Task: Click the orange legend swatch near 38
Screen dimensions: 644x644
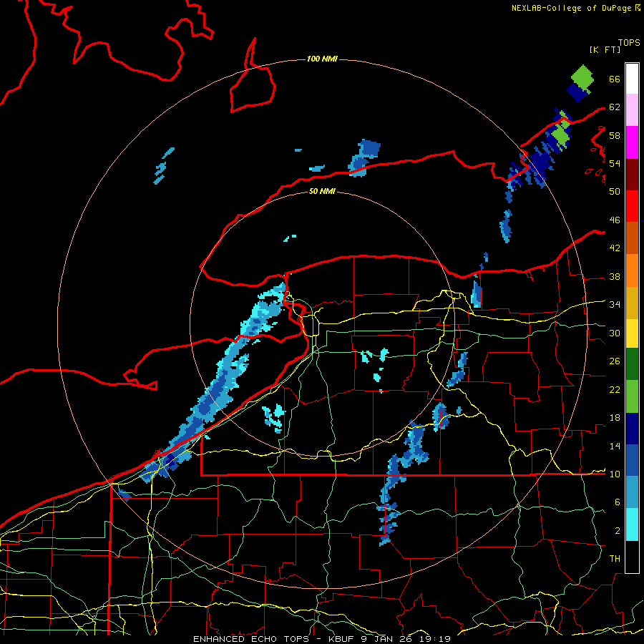Action: (632, 270)
